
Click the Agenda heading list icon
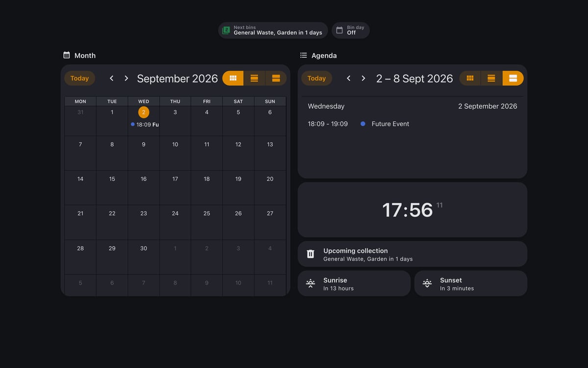[x=304, y=55]
